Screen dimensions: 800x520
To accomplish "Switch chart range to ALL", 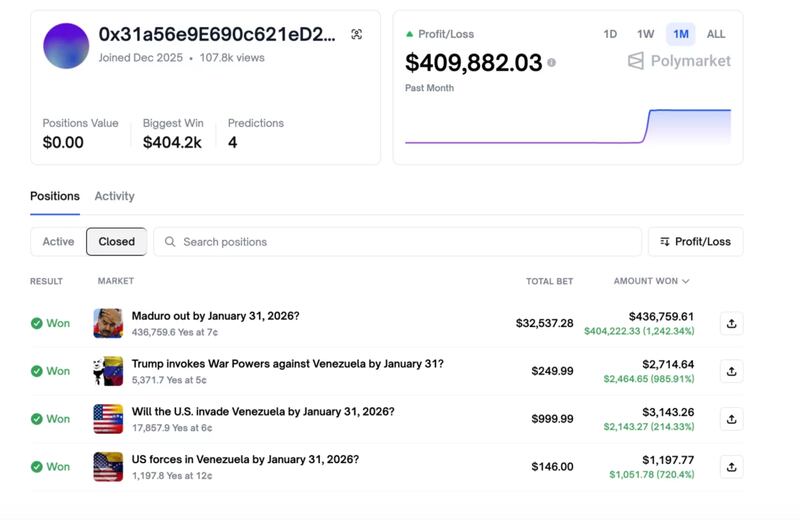I will [716, 34].
